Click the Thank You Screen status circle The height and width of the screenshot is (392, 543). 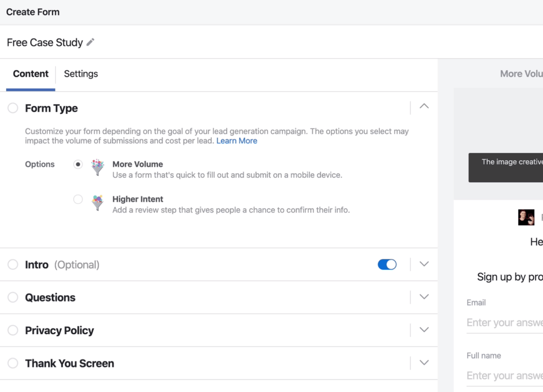click(x=13, y=363)
